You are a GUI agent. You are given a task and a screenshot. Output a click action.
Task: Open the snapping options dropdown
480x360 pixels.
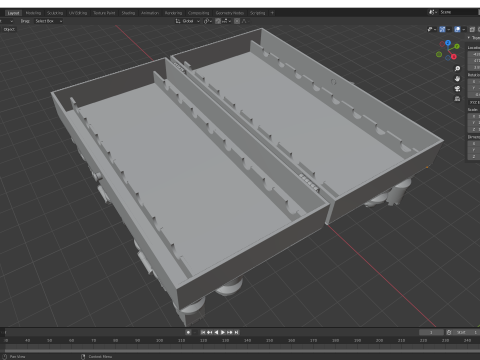click(225, 21)
